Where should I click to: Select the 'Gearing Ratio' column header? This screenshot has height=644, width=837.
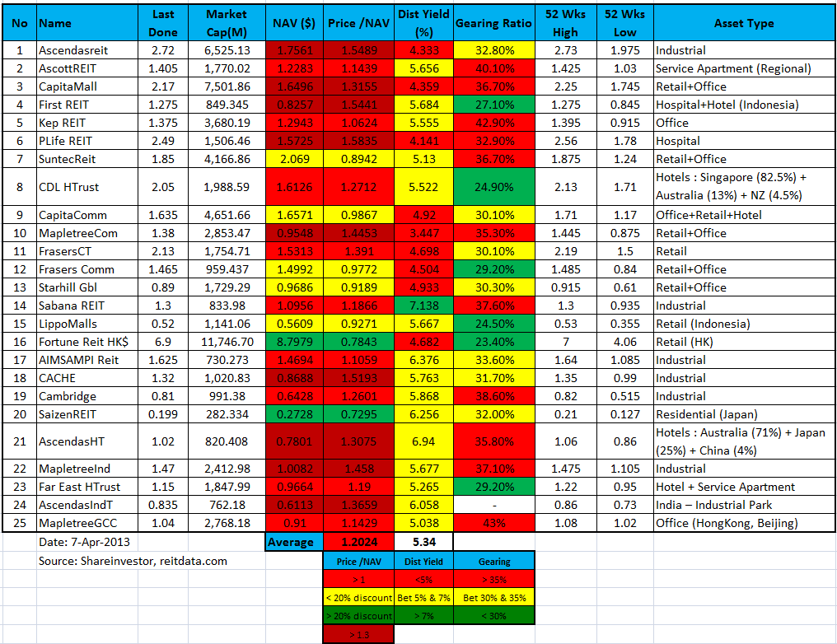tap(493, 23)
